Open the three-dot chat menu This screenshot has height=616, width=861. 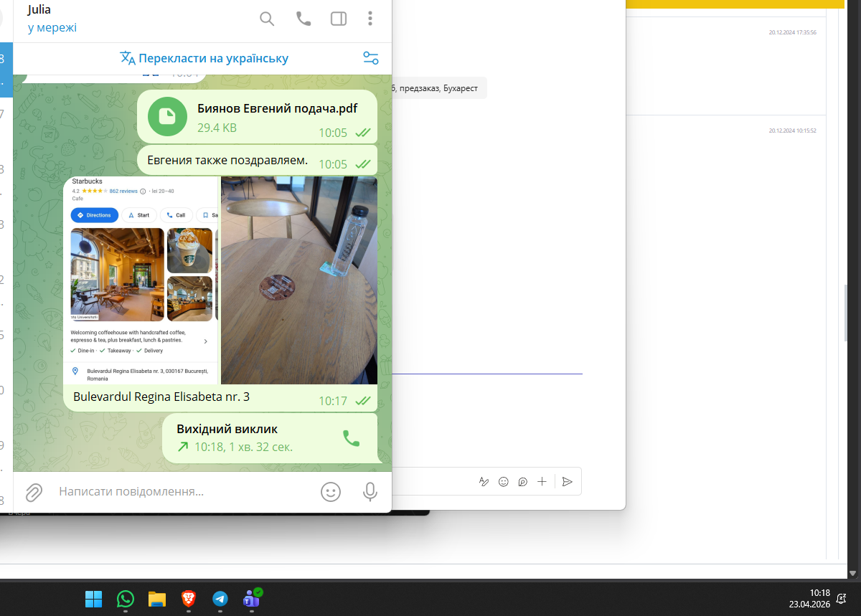click(x=370, y=19)
